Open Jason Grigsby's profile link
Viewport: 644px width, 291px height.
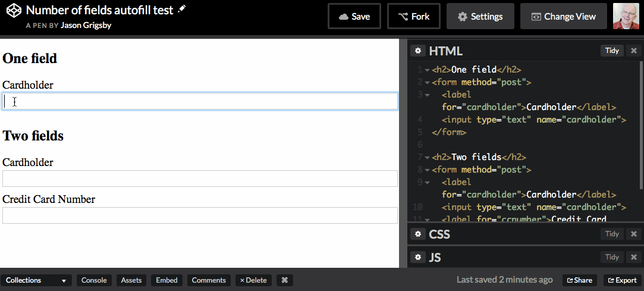(x=86, y=26)
